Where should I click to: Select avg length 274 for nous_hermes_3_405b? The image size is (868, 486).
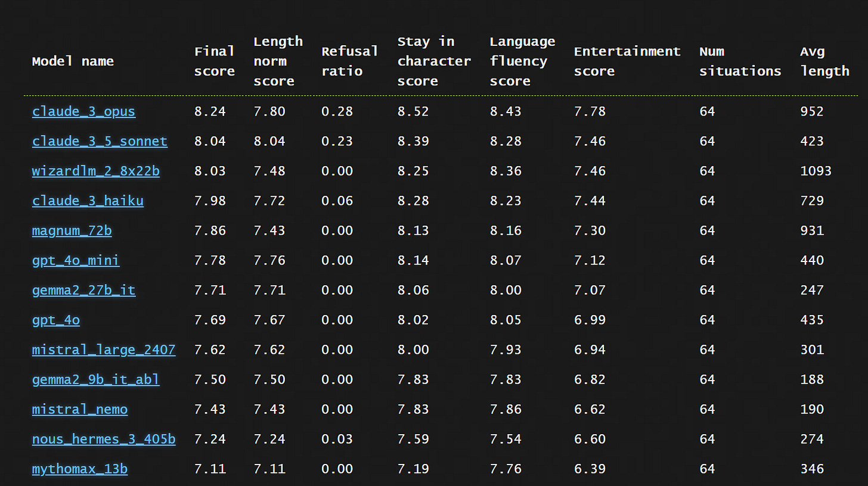point(812,439)
